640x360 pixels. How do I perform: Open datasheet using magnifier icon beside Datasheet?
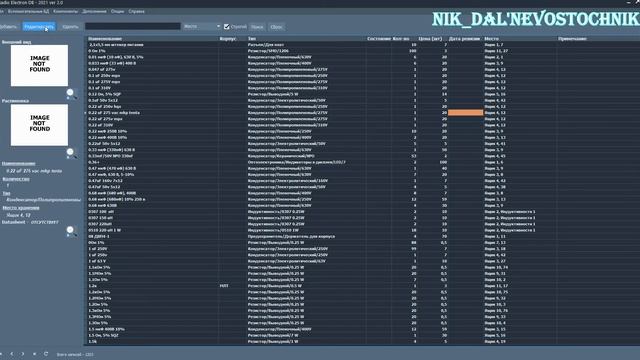(x=71, y=231)
